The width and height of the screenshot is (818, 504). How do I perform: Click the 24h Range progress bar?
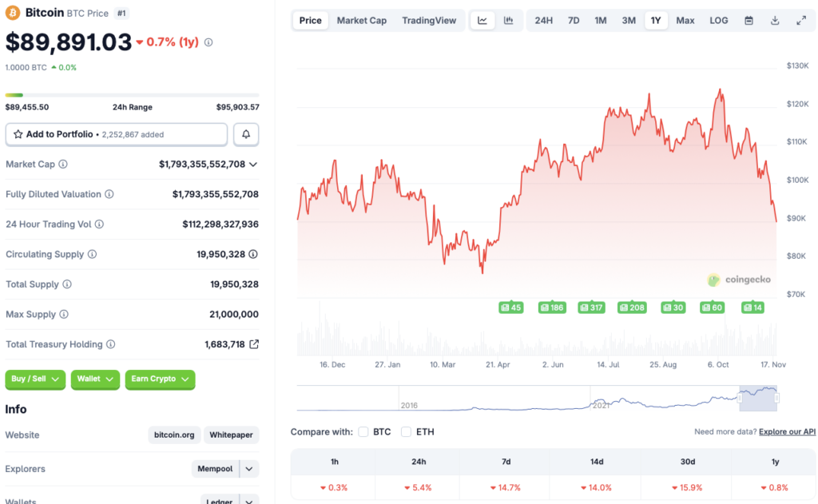[x=132, y=93]
